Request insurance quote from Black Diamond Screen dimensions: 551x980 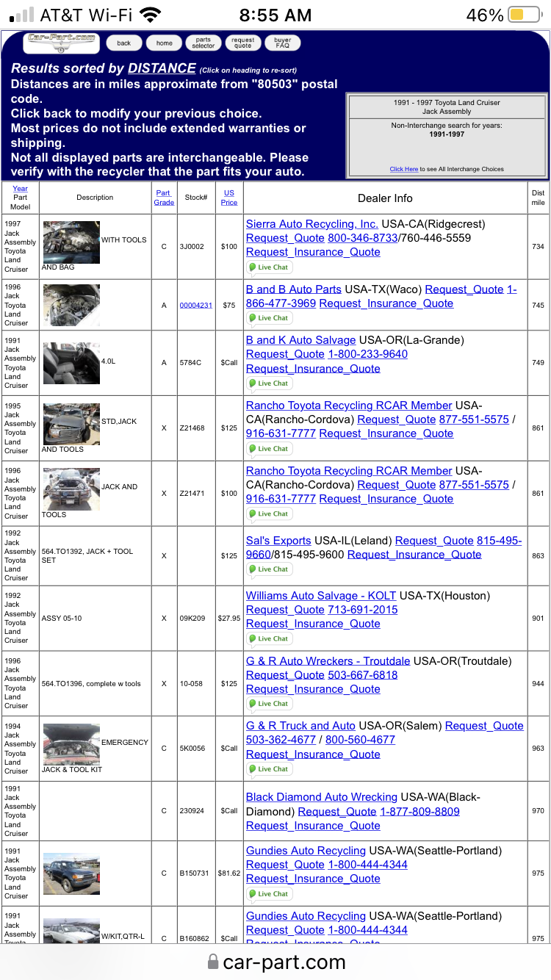(313, 826)
